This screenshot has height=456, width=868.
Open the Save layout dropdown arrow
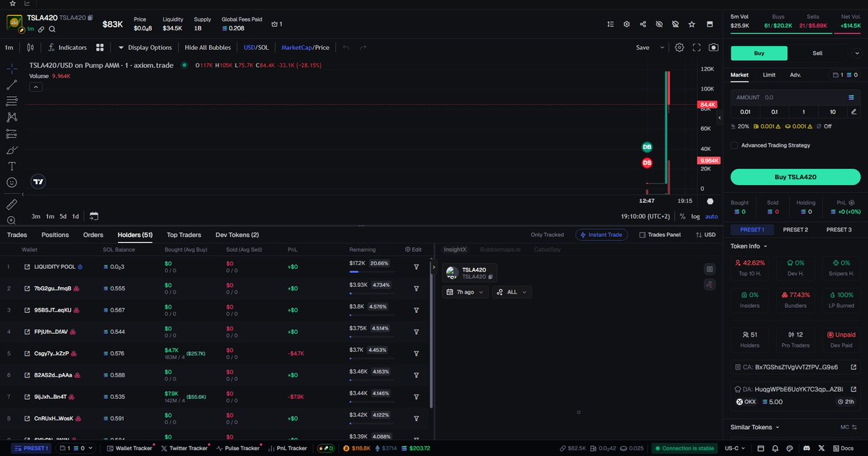[x=661, y=48]
